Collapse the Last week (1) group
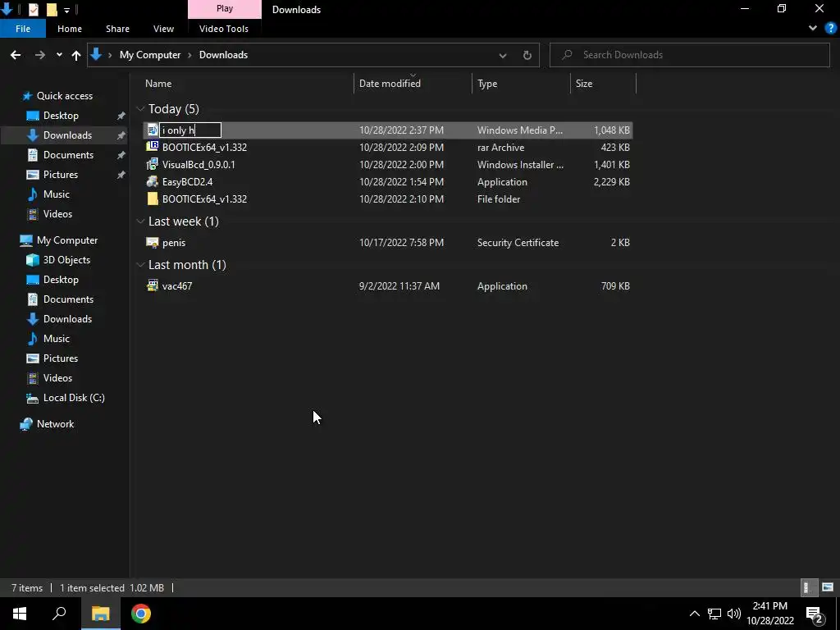 140,221
